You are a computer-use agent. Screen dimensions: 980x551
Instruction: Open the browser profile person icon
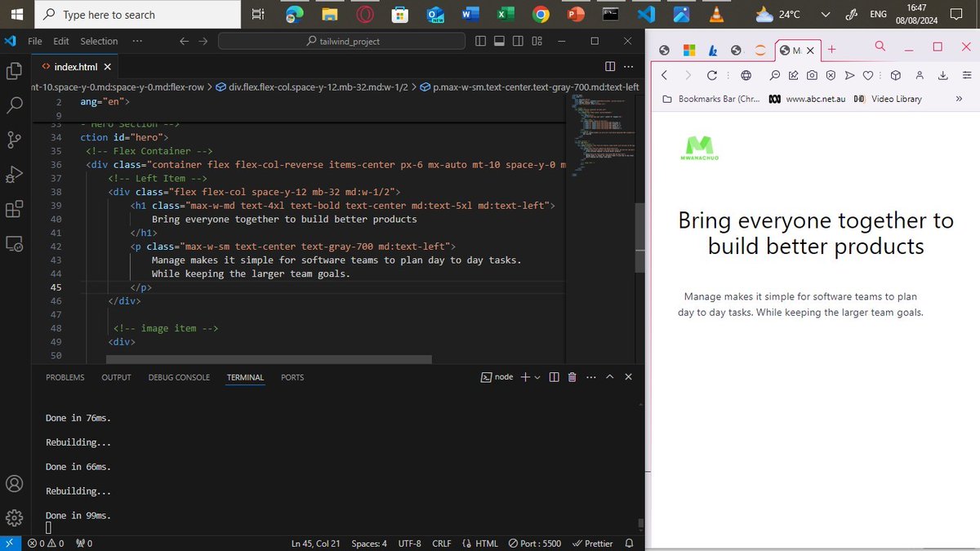(920, 75)
